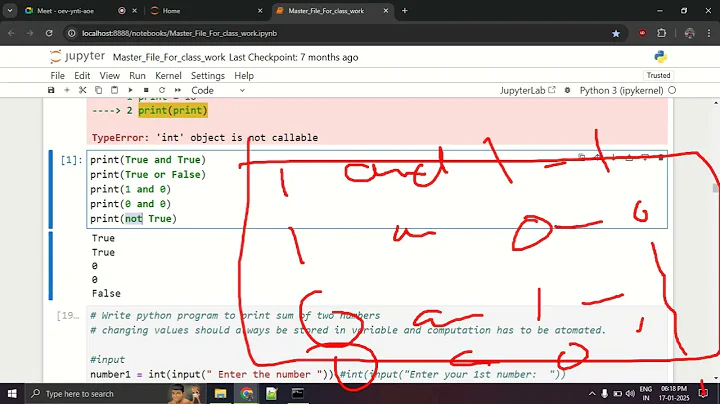Open the tab search dropdown arrow
The image size is (720, 404).
(10, 11)
